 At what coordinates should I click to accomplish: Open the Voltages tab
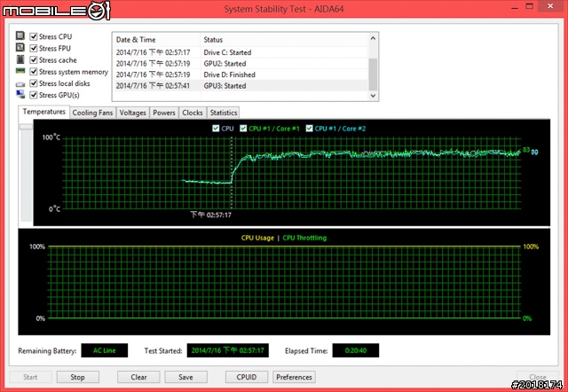[132, 113]
